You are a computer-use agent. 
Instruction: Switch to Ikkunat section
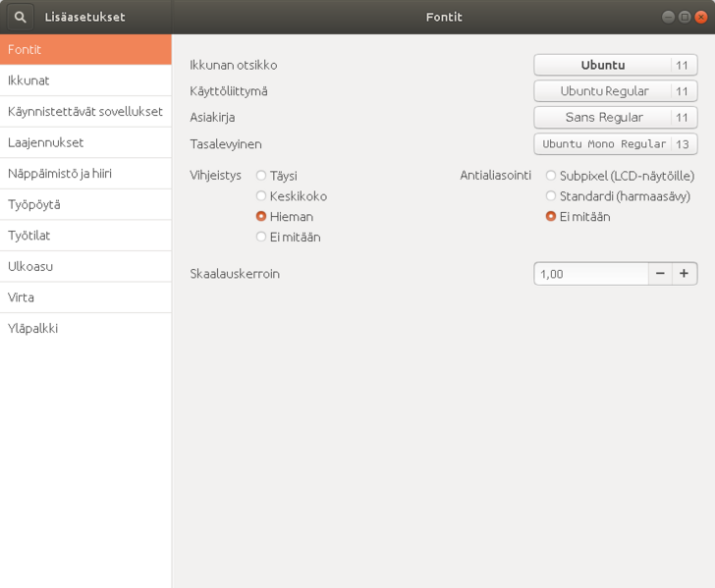pyautogui.click(x=85, y=80)
